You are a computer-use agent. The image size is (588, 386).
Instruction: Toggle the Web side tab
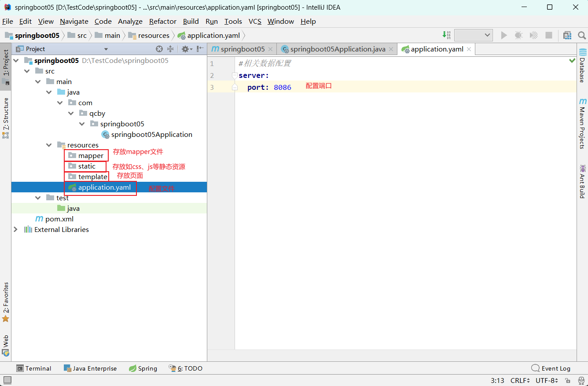coord(6,346)
